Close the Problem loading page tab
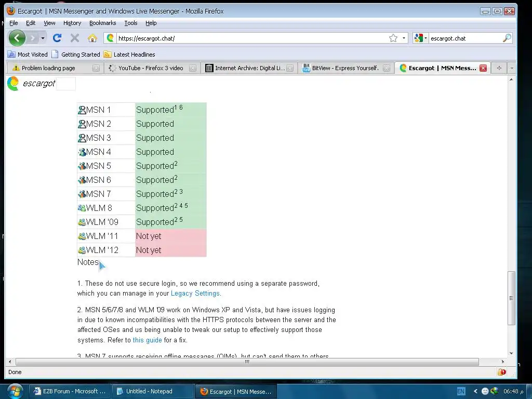 coord(96,68)
